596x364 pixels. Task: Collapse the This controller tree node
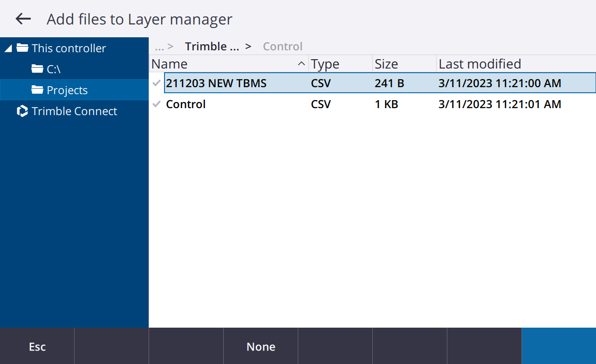8,48
